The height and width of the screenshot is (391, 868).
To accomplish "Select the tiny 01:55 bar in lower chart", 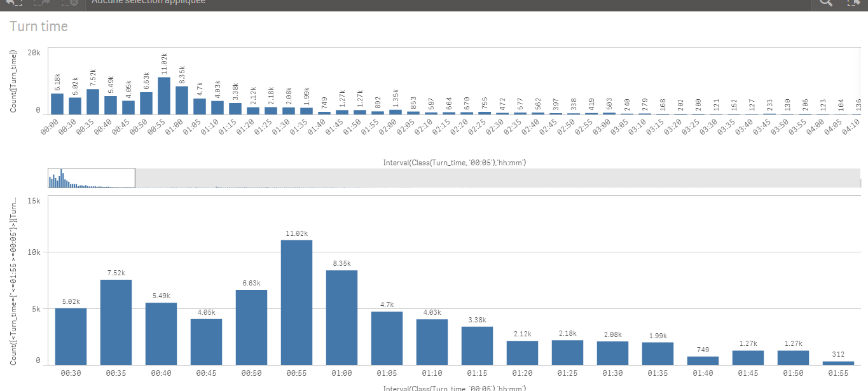I will click(838, 362).
